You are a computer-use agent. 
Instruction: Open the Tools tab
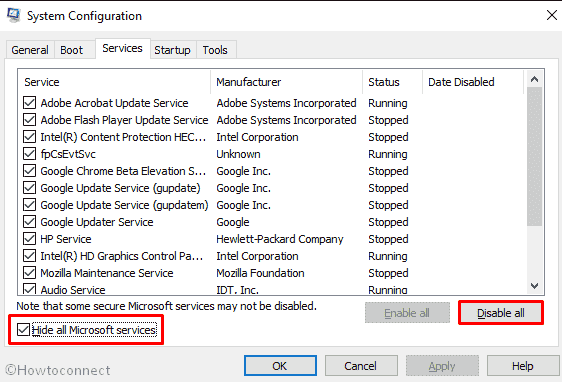(215, 50)
